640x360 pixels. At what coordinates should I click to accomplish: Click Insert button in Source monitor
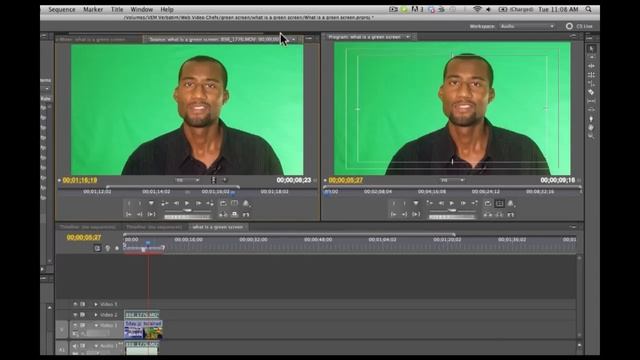[223, 214]
